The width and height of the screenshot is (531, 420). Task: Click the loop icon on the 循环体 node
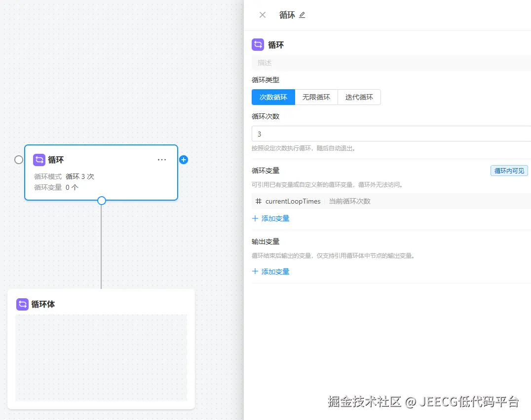coord(22,304)
